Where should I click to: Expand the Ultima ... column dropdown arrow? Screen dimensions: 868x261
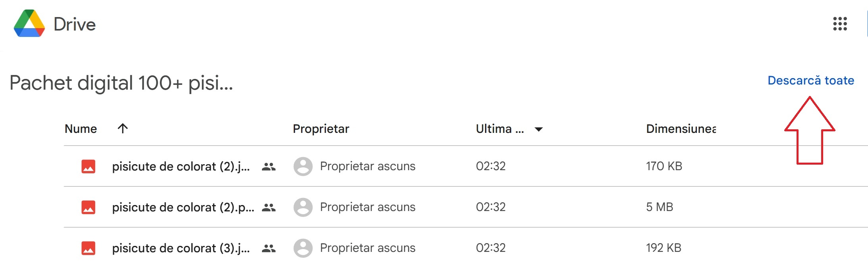pos(539,129)
